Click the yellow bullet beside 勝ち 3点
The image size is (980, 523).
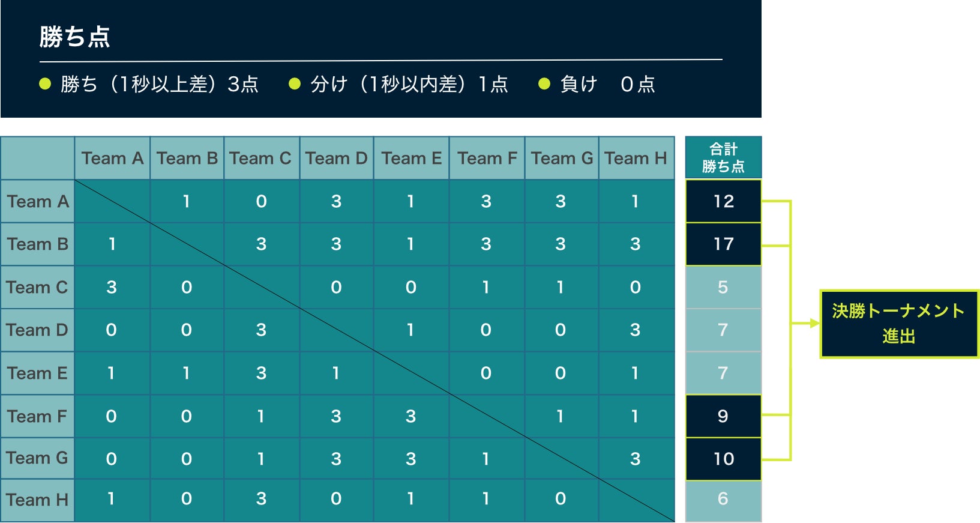(45, 84)
